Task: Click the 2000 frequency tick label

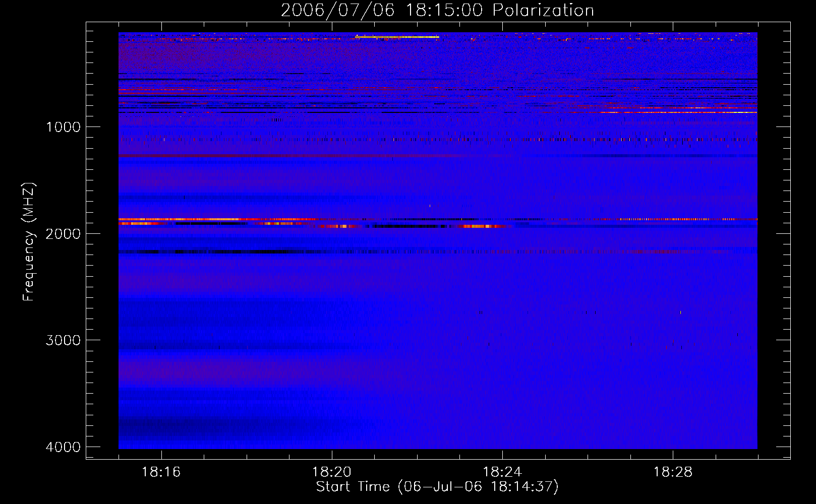Action: pyautogui.click(x=63, y=234)
